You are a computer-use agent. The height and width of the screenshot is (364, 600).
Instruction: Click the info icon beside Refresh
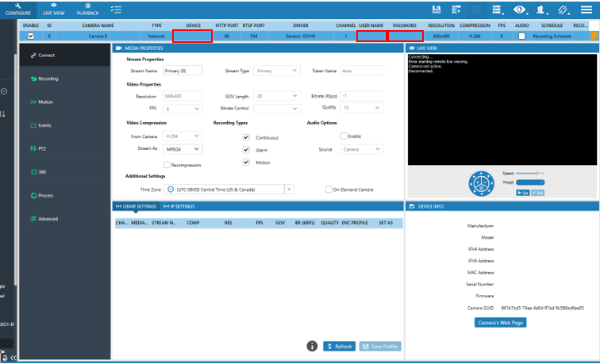313,347
